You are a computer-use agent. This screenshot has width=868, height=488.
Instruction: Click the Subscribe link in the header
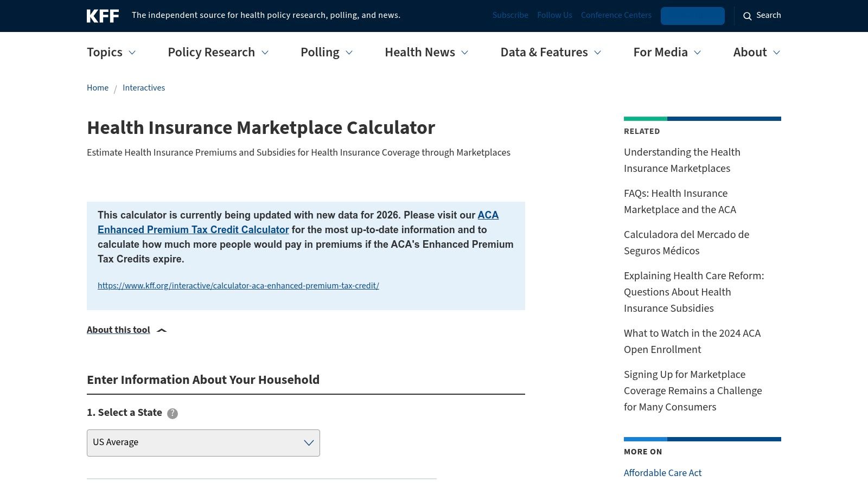tap(510, 15)
